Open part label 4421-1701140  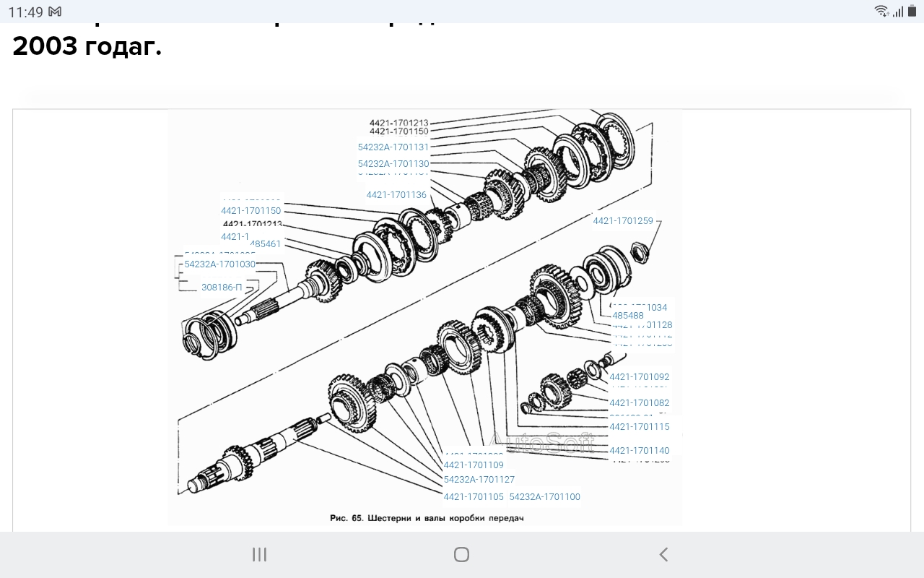pos(640,451)
